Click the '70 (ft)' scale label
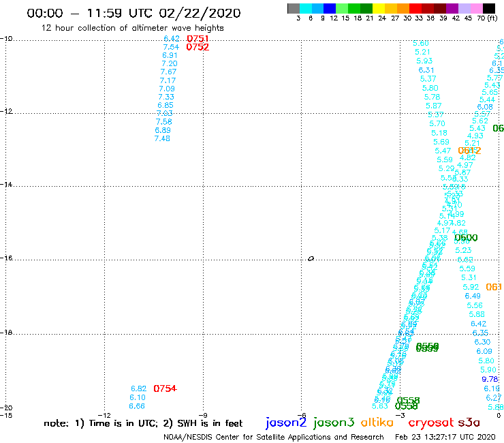 (x=487, y=18)
